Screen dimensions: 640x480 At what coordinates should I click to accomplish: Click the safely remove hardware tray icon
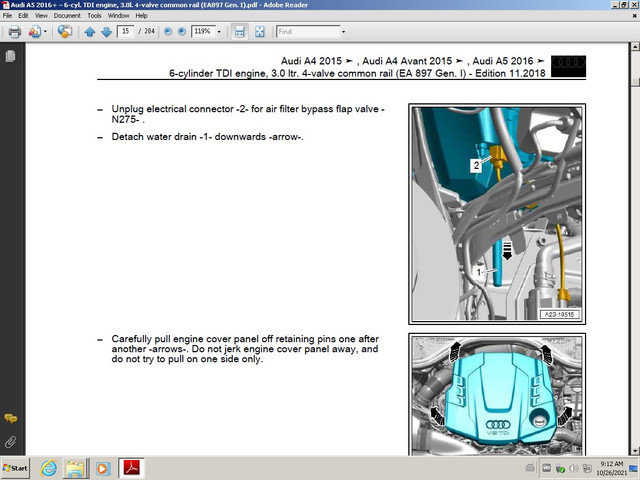(x=560, y=469)
